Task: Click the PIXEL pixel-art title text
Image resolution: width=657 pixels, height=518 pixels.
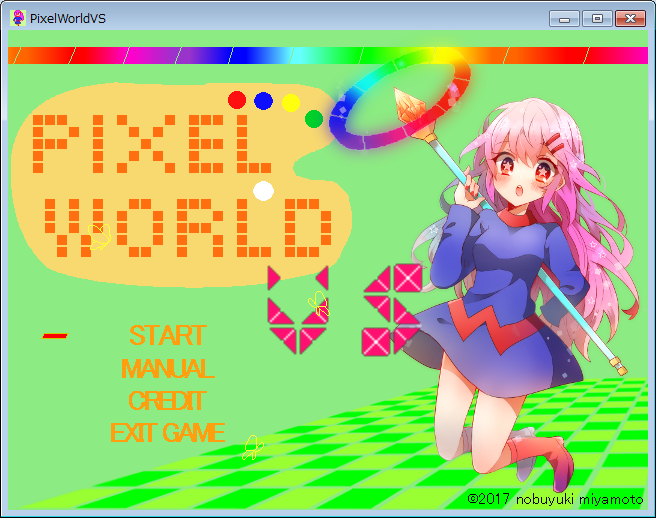Action: point(152,144)
